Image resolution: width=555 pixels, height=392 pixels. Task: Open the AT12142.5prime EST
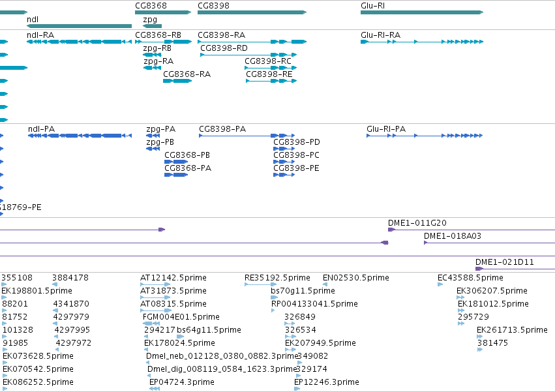[x=155, y=284]
